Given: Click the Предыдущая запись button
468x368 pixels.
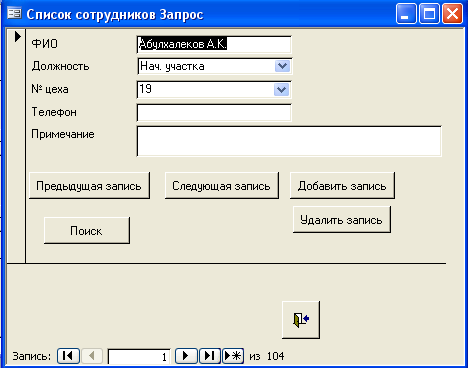Looking at the screenshot, I should click(x=89, y=186).
